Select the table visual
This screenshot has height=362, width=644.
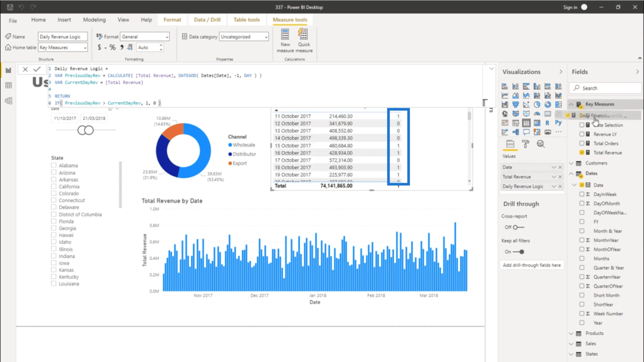(x=526, y=123)
